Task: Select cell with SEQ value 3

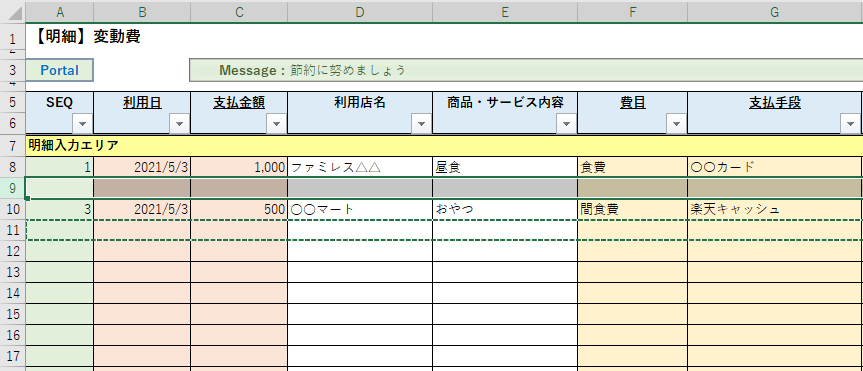Action: point(59,209)
